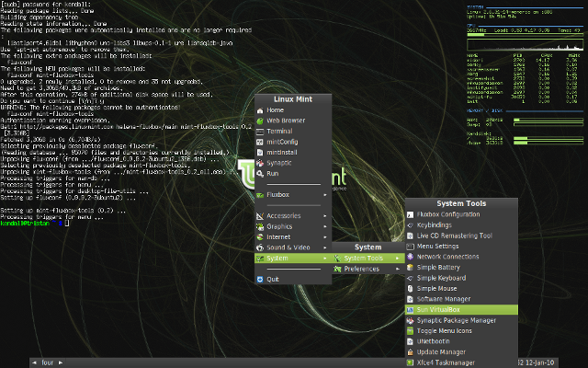Expand the Preferences submenu arrow
This screenshot has width=588, height=368.
coord(398,269)
